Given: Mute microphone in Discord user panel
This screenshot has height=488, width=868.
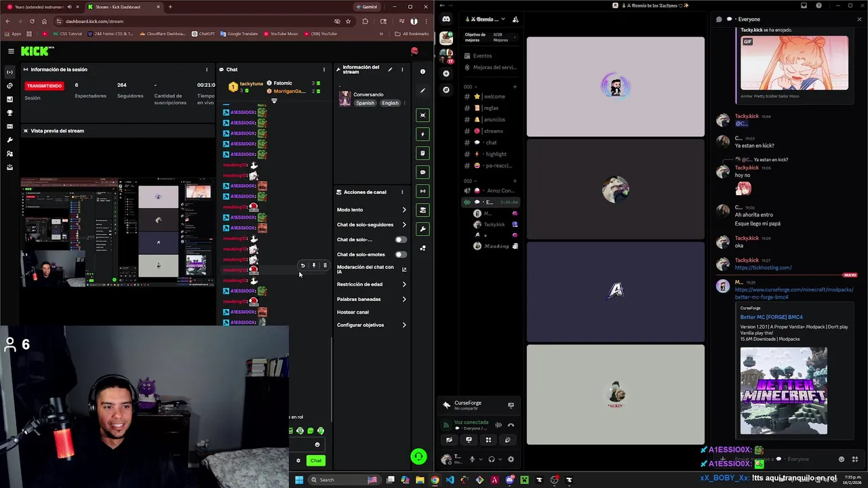Looking at the screenshot, I should pos(472,460).
